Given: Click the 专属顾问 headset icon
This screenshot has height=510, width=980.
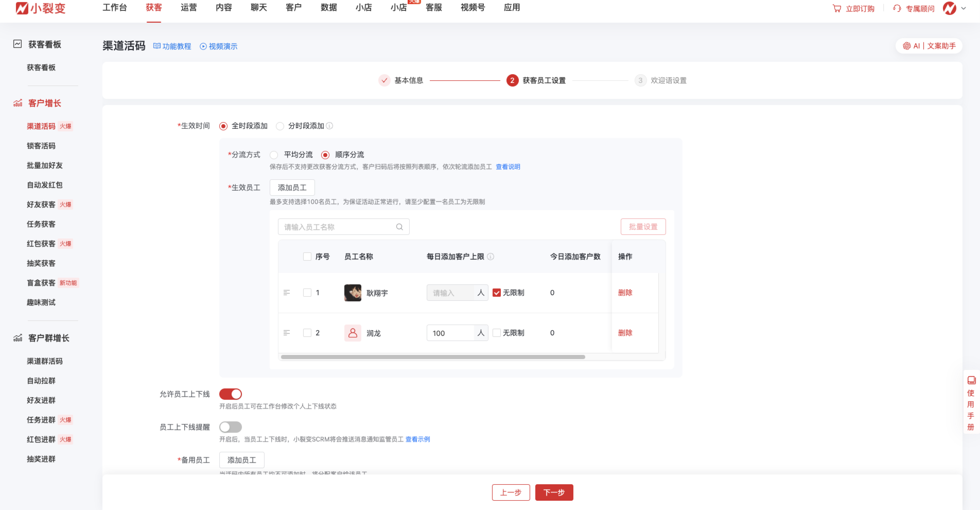Looking at the screenshot, I should coord(897,9).
